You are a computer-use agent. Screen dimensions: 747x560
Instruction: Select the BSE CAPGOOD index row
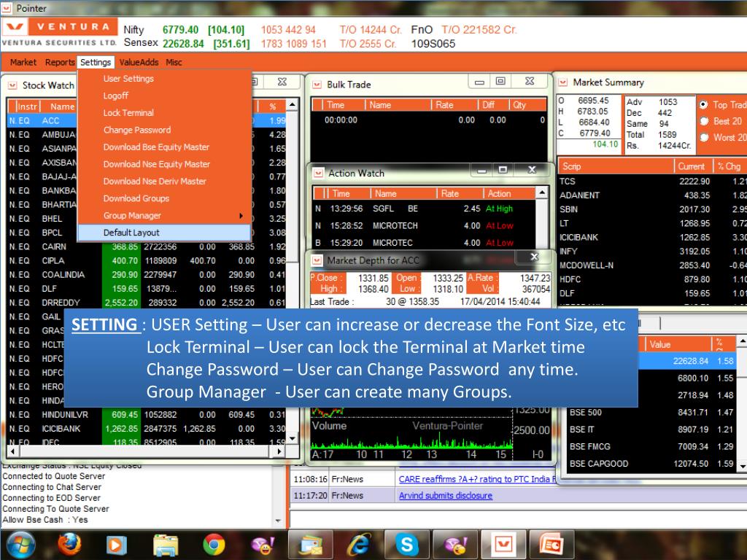651,464
